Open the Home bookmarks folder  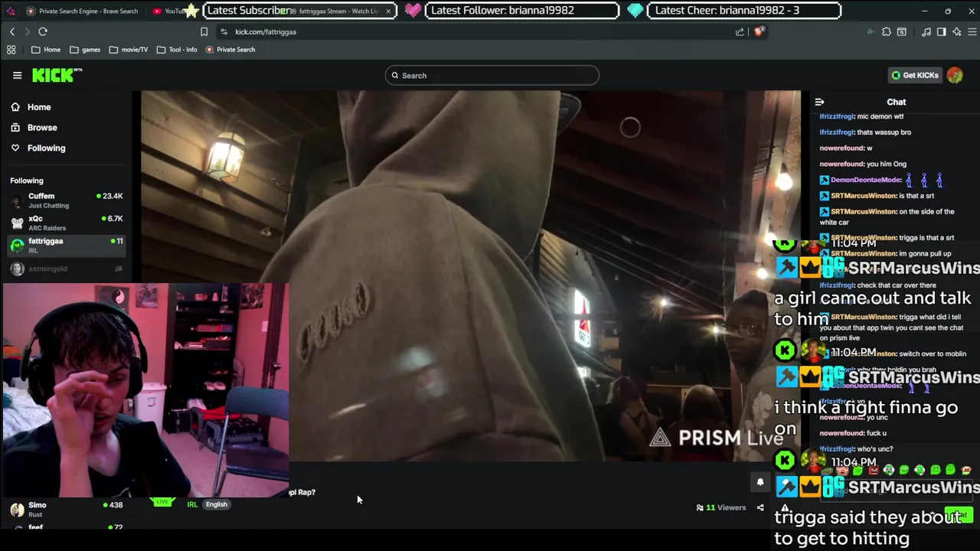point(46,50)
